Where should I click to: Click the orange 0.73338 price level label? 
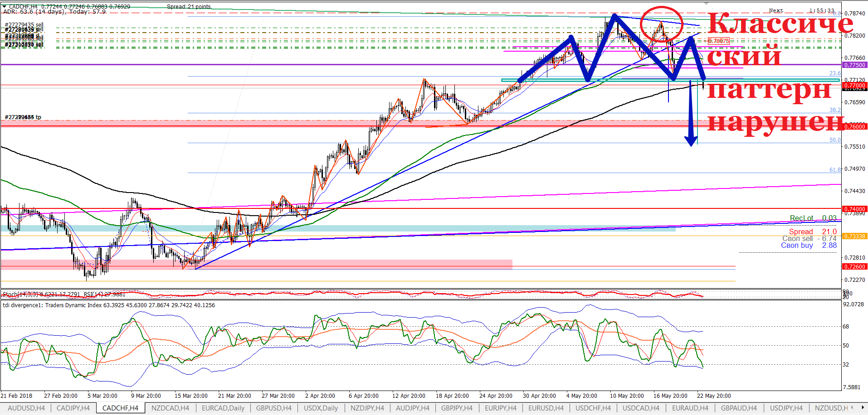pyautogui.click(x=854, y=236)
